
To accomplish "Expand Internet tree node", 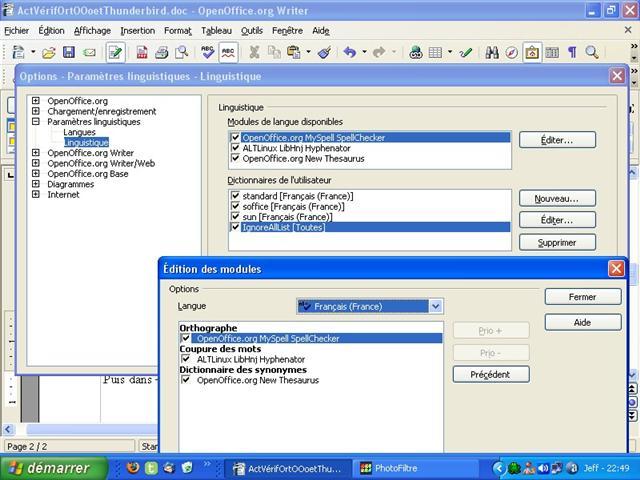I will click(36, 194).
